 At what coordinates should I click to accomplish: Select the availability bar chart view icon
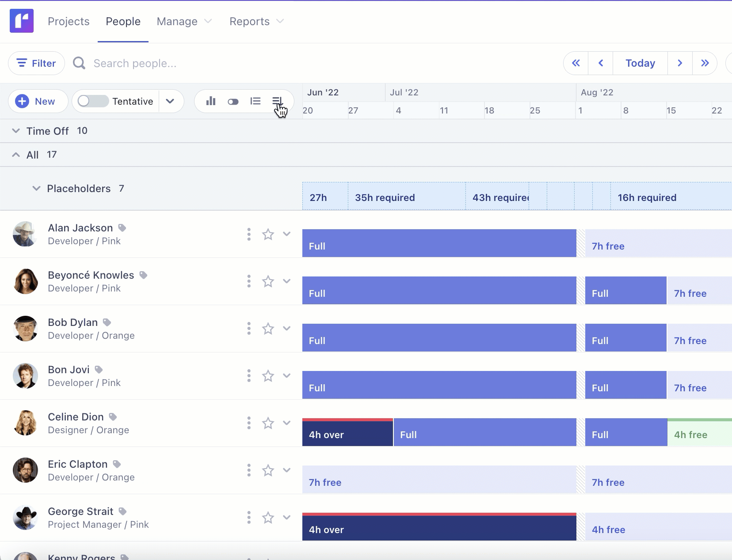tap(211, 101)
